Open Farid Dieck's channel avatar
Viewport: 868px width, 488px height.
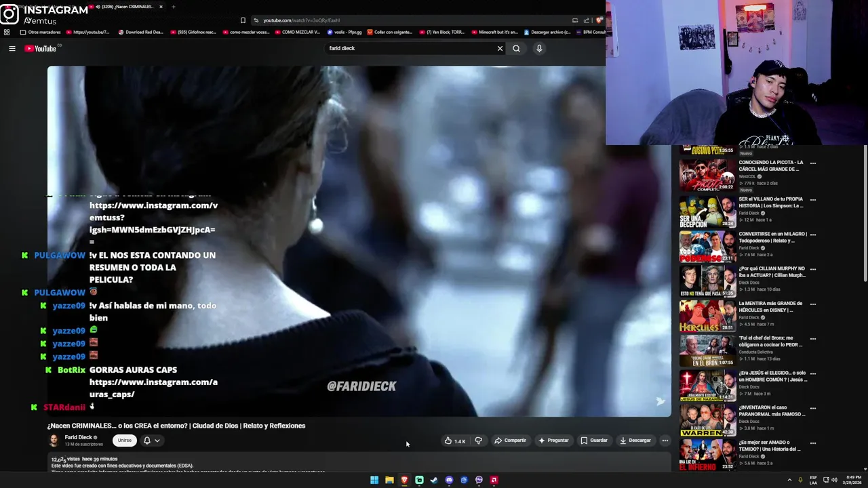pyautogui.click(x=54, y=441)
